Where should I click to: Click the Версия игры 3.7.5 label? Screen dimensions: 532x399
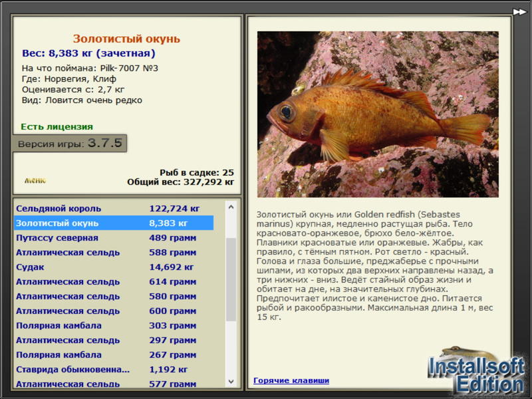pyautogui.click(x=70, y=143)
